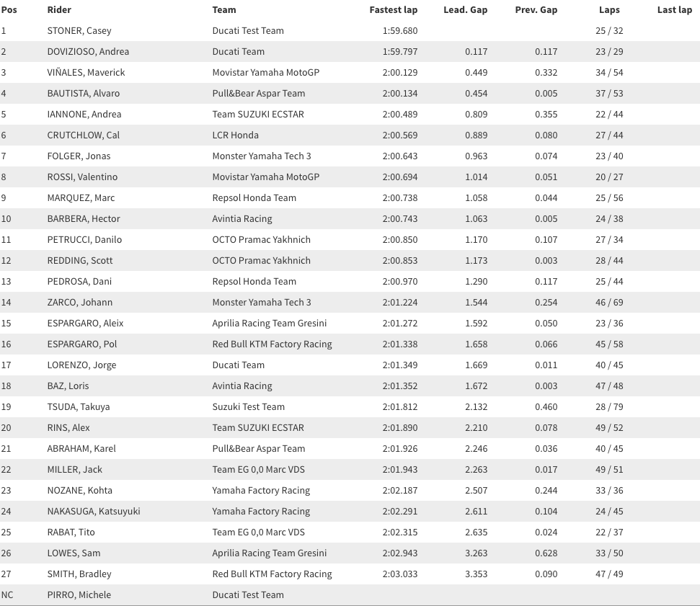Select Stoner's fastest lap time 1:59.680

coord(399,31)
